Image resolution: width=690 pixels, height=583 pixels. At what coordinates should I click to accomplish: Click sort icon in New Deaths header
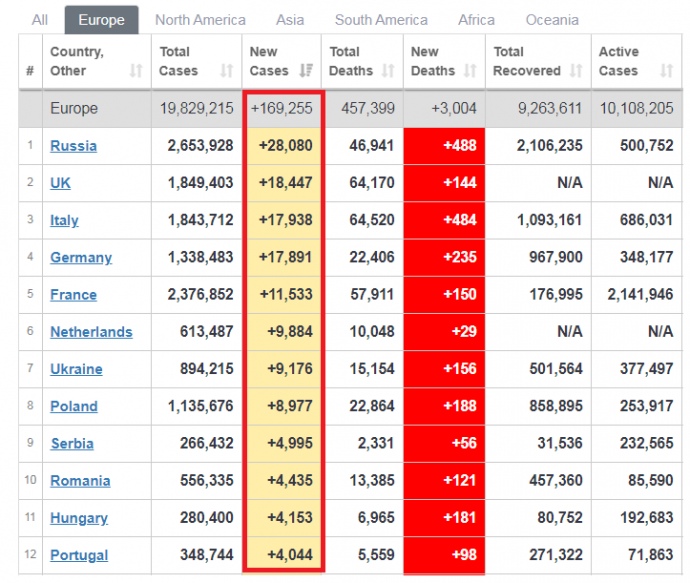pos(471,71)
